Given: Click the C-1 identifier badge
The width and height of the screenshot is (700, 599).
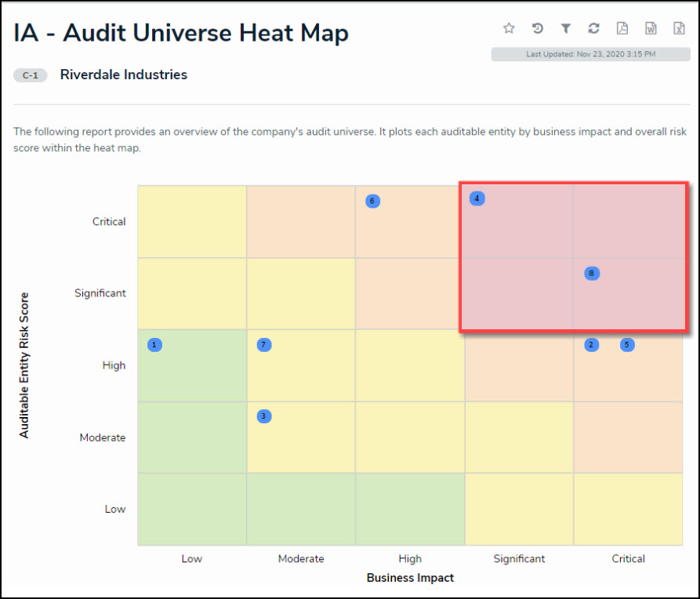Looking at the screenshot, I should coord(31,75).
